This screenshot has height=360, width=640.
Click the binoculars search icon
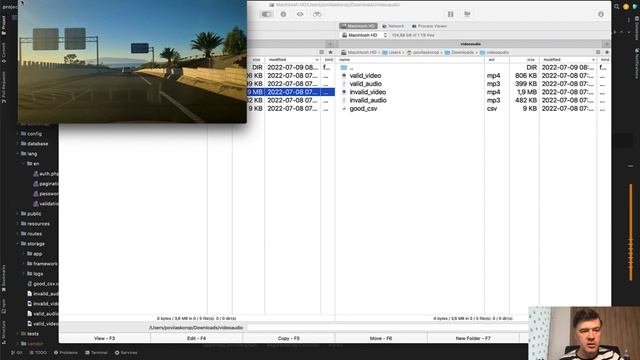pos(317,14)
